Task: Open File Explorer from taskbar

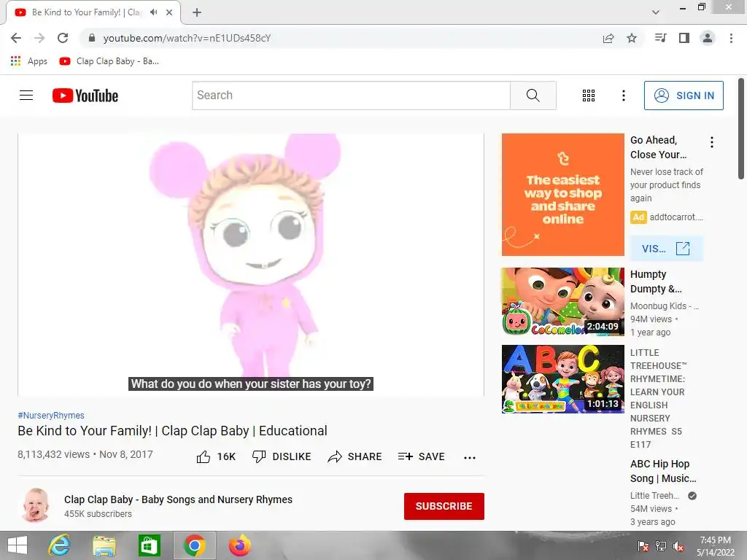Action: click(104, 545)
